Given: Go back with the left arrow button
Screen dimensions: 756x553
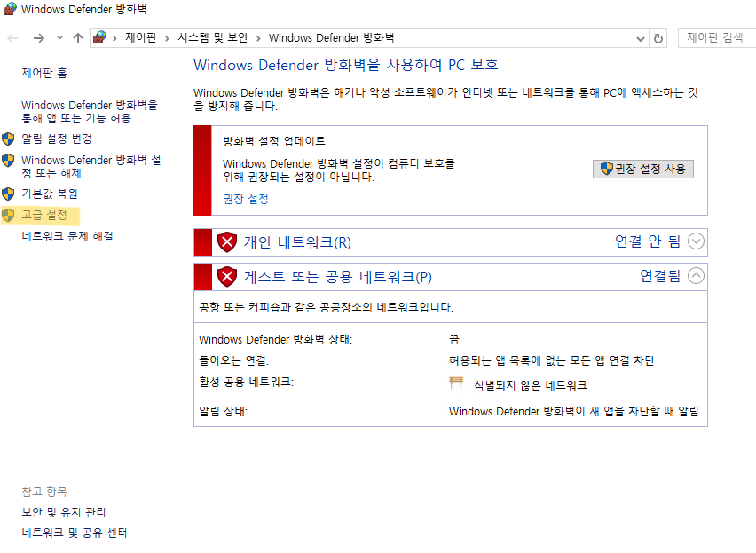Looking at the screenshot, I should click(x=13, y=38).
